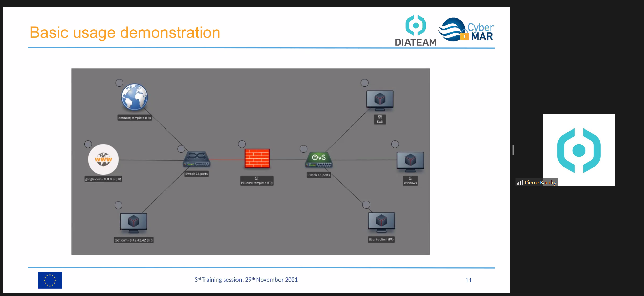Click the blue 16-port switch icon
The width and height of the screenshot is (644, 296).
197,159
